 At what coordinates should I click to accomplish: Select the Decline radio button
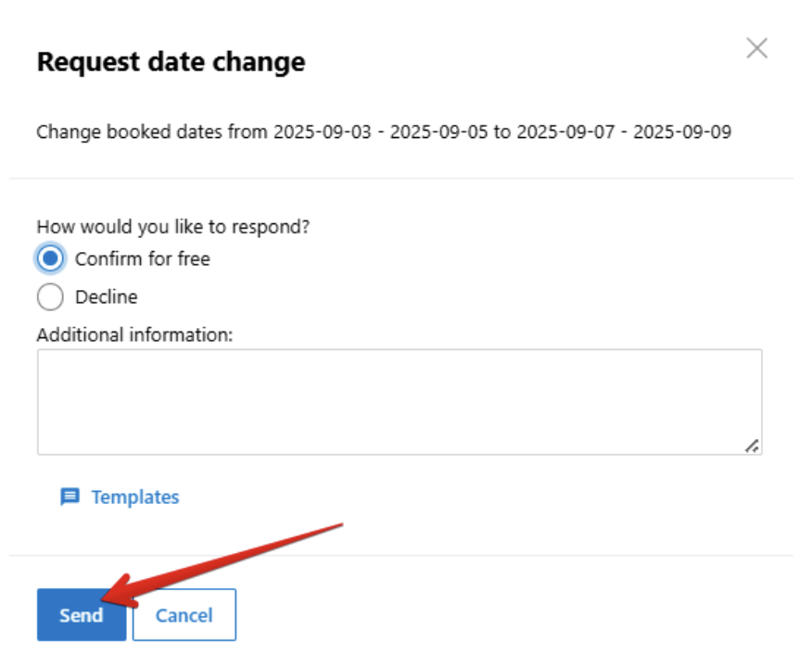tap(50, 297)
